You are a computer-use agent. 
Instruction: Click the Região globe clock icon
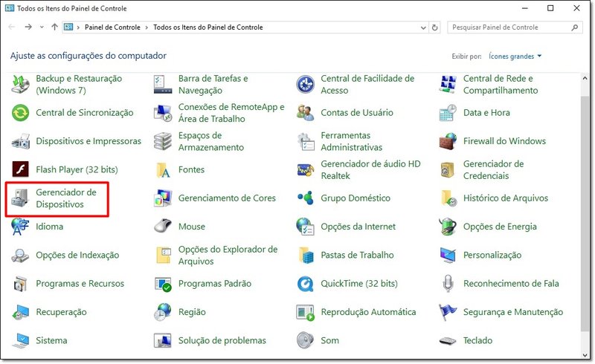click(x=163, y=312)
